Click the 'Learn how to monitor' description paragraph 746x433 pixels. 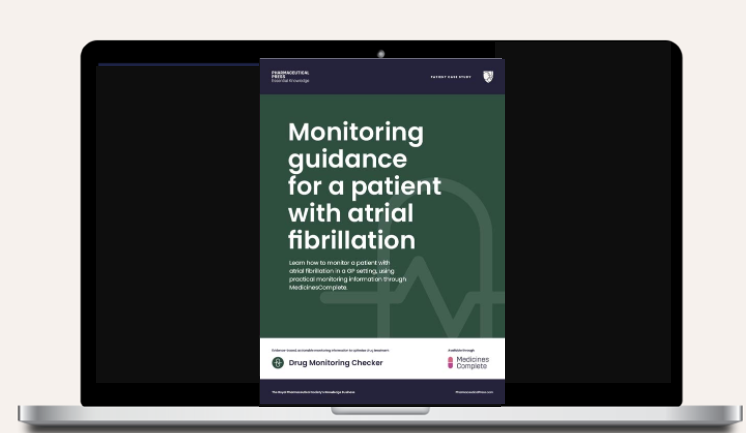pos(338,273)
